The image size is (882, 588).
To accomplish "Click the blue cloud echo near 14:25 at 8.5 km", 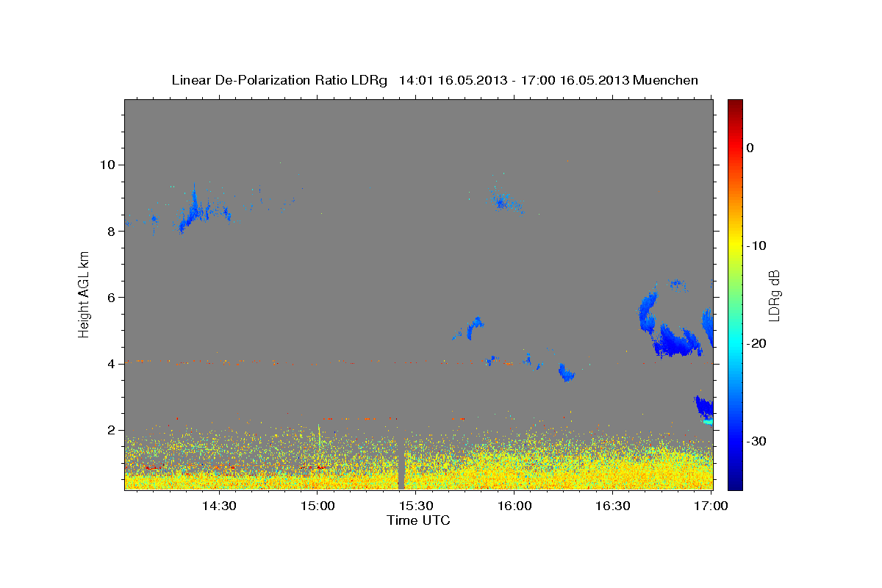I will [x=195, y=212].
